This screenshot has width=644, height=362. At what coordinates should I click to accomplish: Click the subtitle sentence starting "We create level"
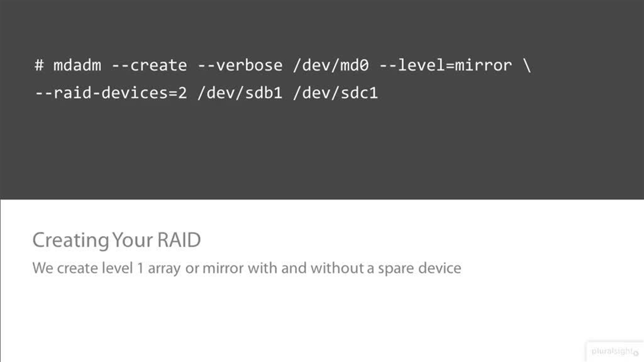click(x=247, y=268)
